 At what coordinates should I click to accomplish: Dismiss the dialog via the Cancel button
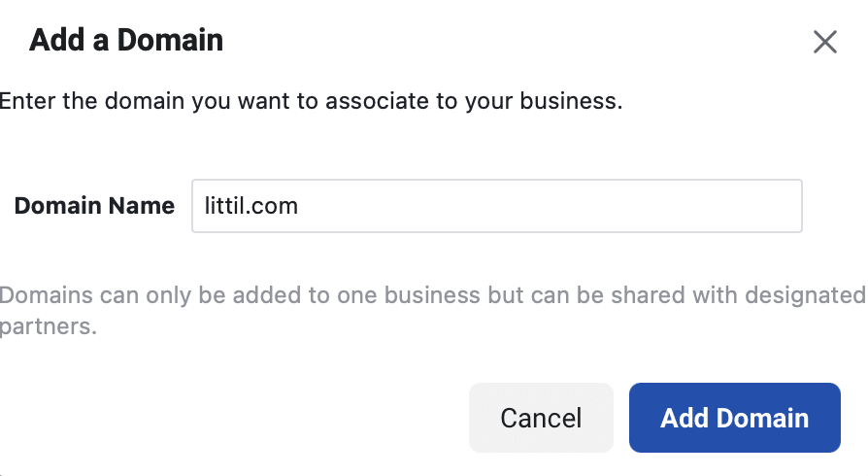(541, 418)
